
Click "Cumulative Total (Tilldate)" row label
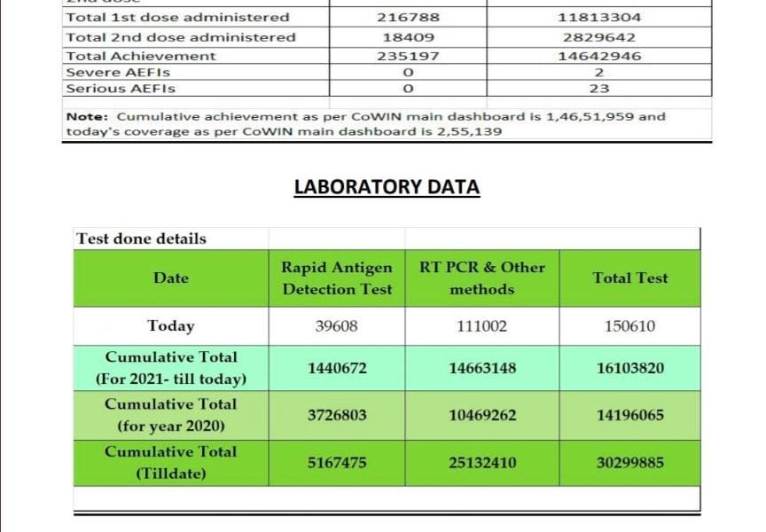coord(171,463)
